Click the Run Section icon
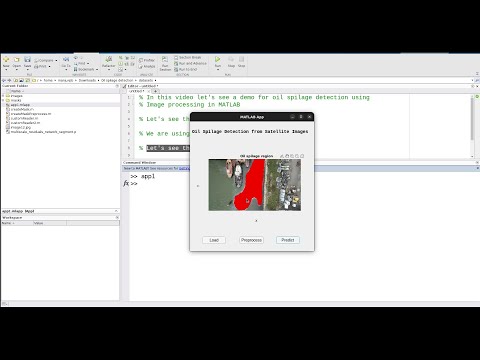 165,59
